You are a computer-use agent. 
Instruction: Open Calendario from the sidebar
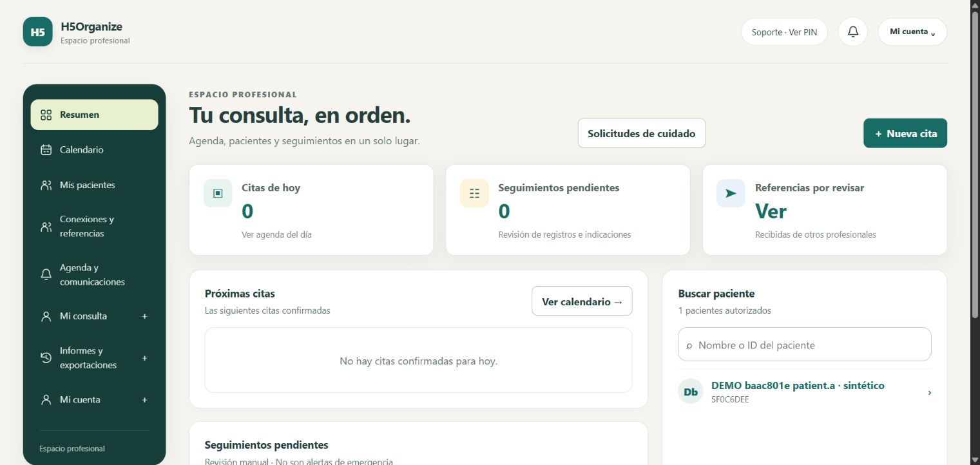click(94, 150)
